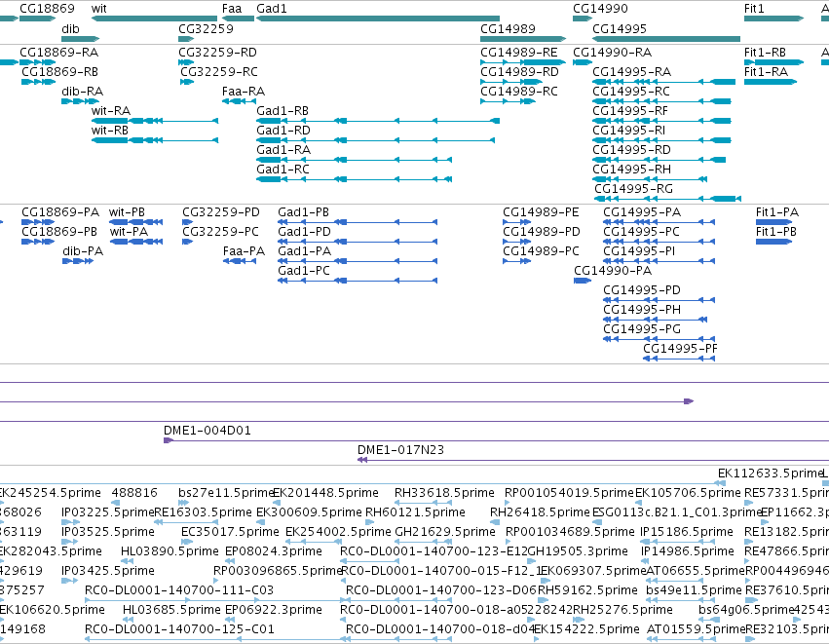The width and height of the screenshot is (829, 644).
Task: Click the CG32259 gene label
Action: click(206, 28)
